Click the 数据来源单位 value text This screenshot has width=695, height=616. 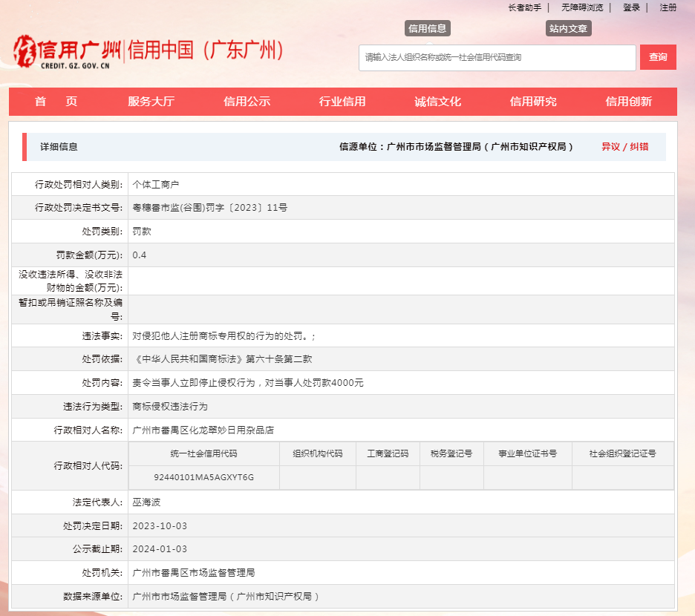pos(226,596)
